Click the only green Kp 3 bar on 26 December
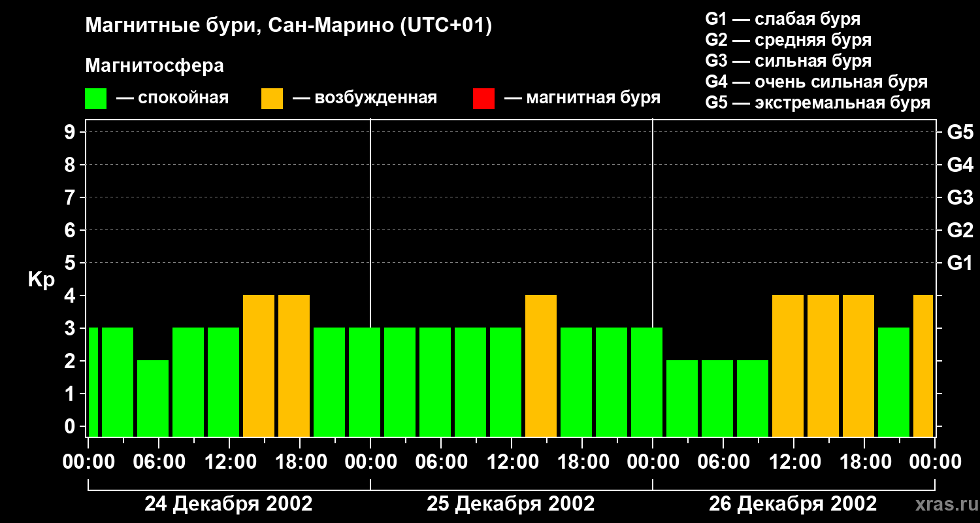The height and width of the screenshot is (523, 980). 894,382
